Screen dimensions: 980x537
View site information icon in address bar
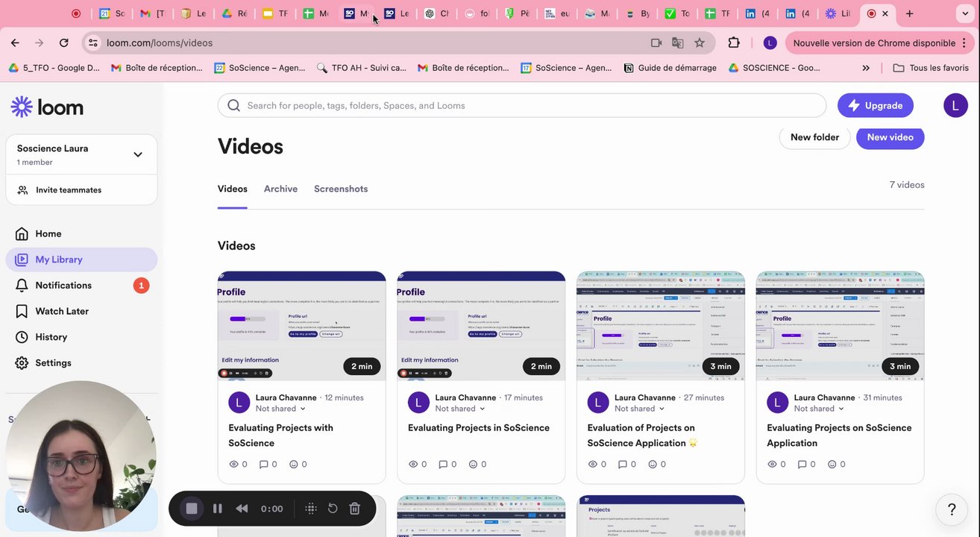pos(92,43)
